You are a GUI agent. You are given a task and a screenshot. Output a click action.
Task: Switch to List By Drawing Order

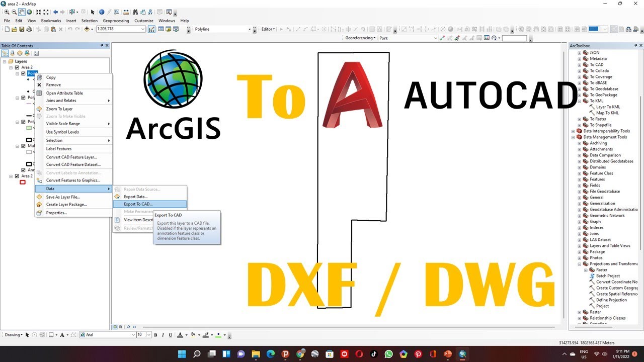[x=5, y=53]
